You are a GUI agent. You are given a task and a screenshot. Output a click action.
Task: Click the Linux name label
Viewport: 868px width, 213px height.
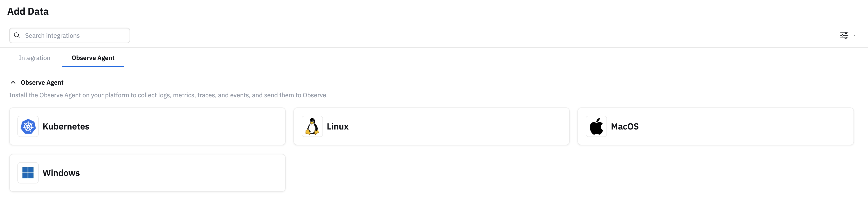[338, 126]
